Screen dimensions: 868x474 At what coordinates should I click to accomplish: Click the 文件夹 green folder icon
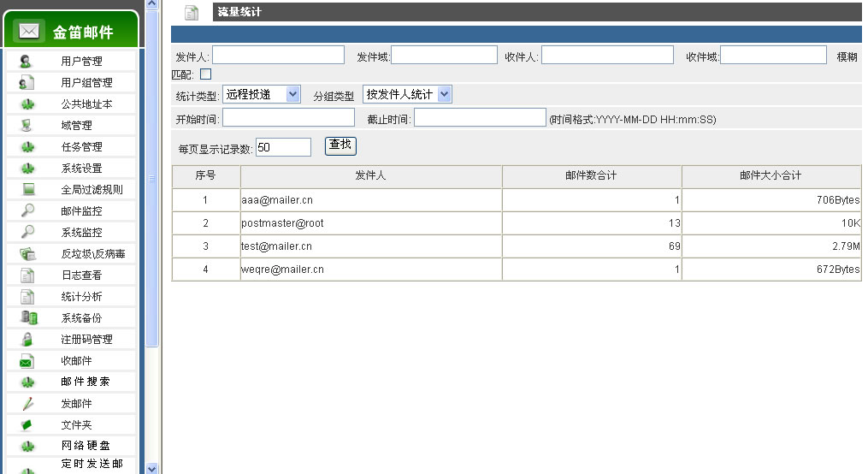[x=27, y=424]
